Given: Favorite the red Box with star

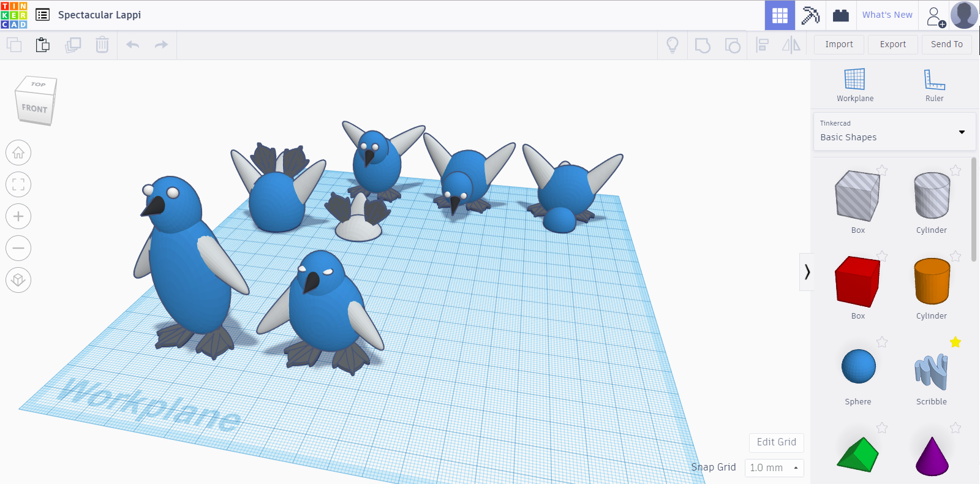Looking at the screenshot, I should pos(882,256).
